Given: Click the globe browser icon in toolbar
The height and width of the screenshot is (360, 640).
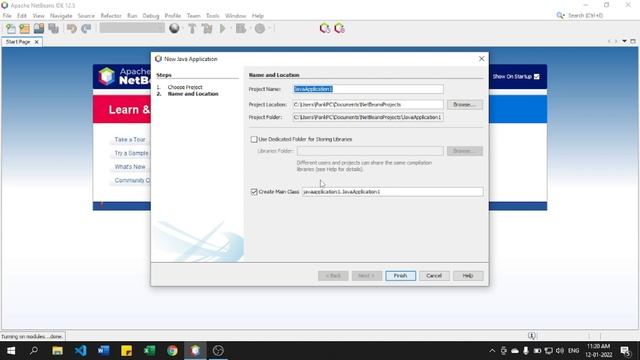Looking at the screenshot, I should 174,29.
